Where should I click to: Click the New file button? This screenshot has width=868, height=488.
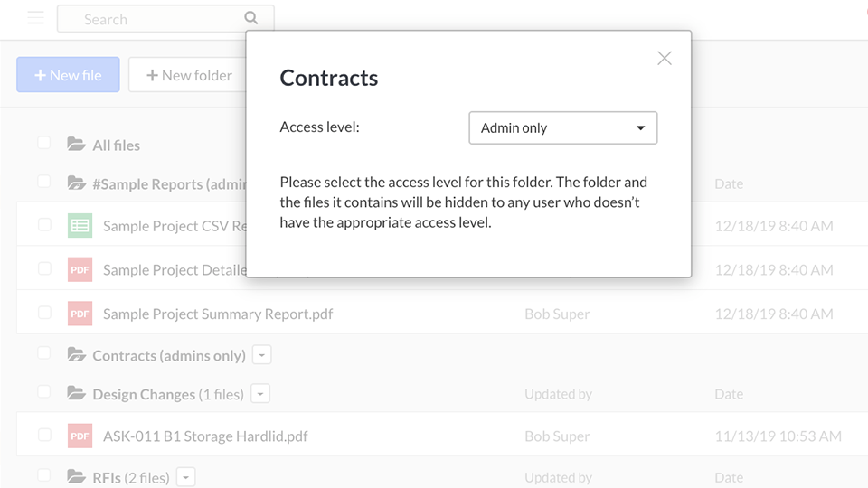point(68,75)
